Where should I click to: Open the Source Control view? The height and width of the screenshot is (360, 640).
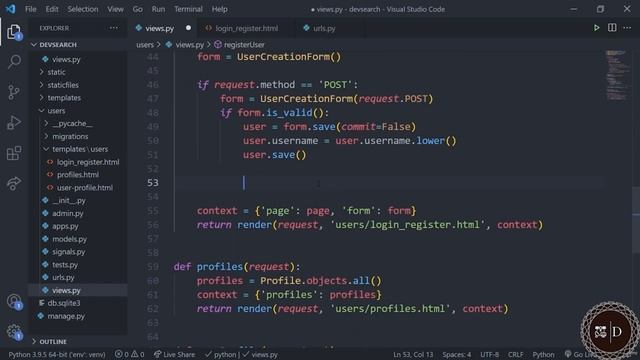(13, 92)
